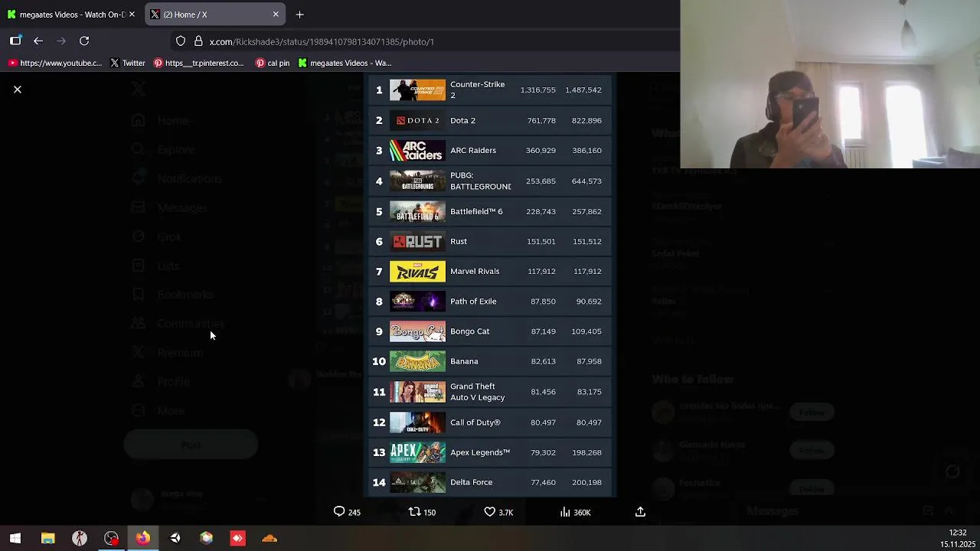
Task: Click the Counter-Strike 2 thumbnail
Action: [x=417, y=90]
